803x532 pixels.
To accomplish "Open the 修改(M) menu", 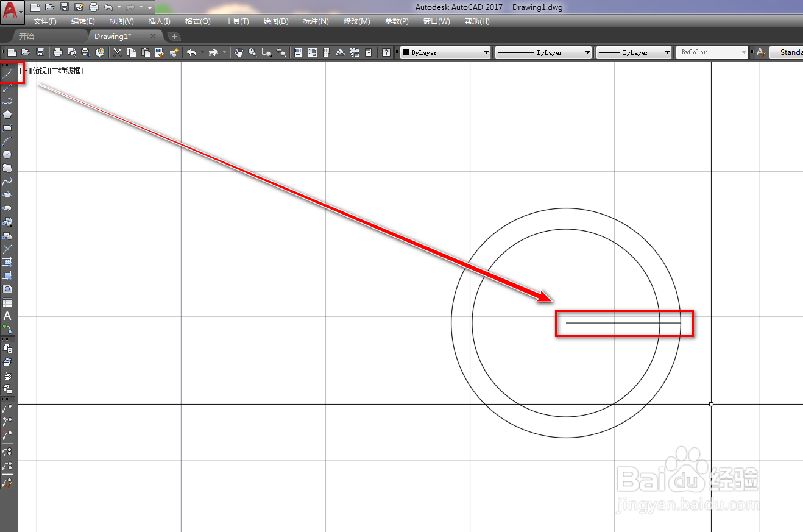I will pyautogui.click(x=356, y=21).
